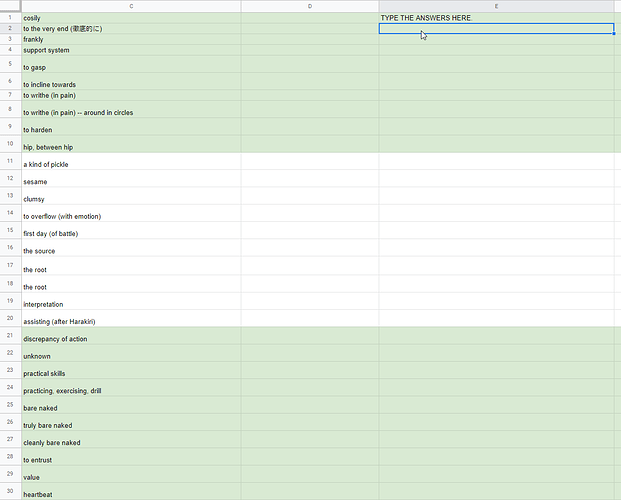
Task: Select 'discrepancy of action' cell
Action: coord(131,336)
